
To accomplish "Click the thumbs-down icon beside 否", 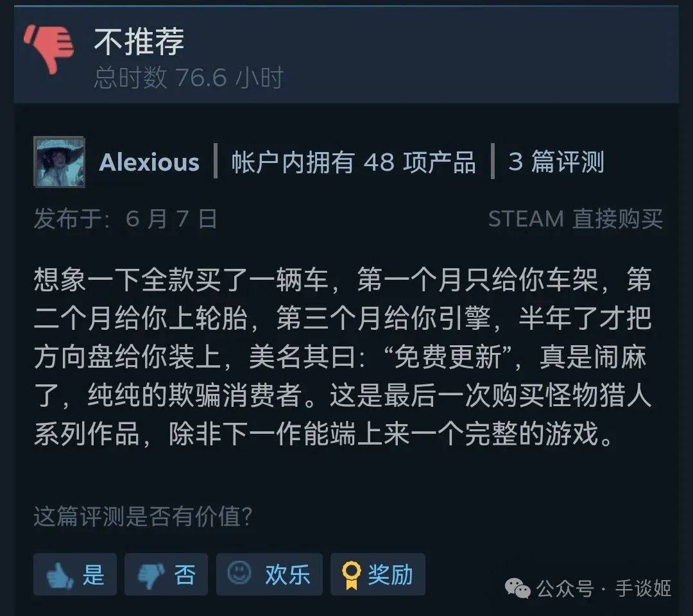I will point(151,576).
